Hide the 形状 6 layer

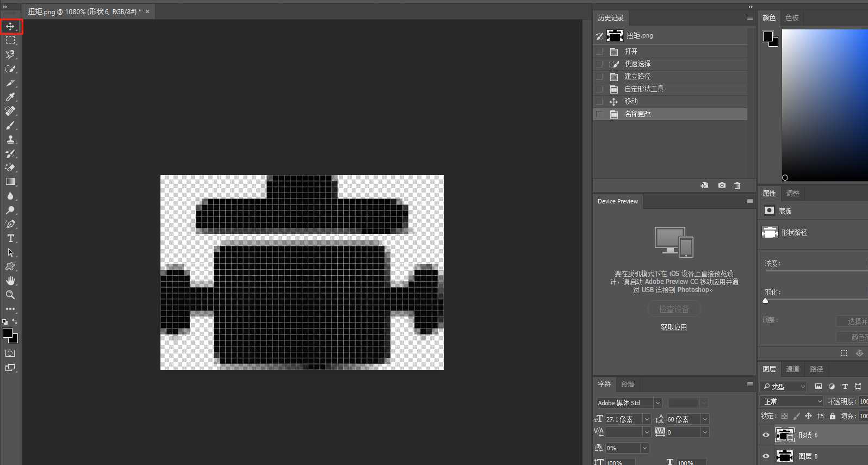click(x=766, y=435)
